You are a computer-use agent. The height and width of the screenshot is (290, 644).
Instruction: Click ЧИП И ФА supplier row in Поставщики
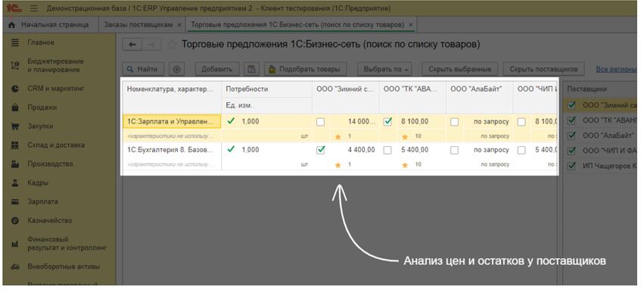click(600, 151)
